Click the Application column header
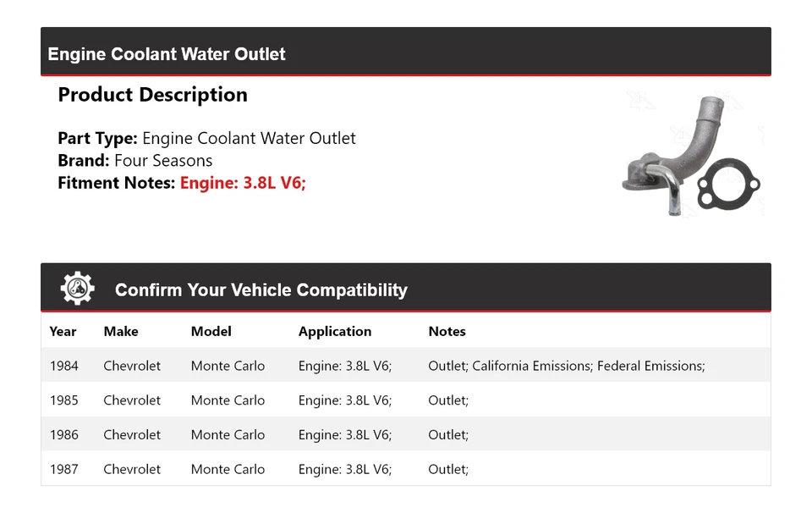The image size is (812, 513). click(334, 331)
